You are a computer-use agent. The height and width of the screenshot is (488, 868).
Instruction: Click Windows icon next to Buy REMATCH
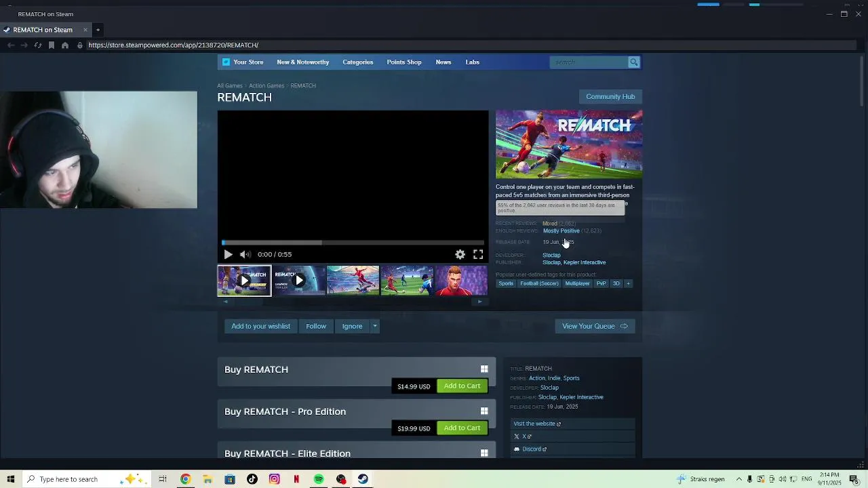coord(484,369)
